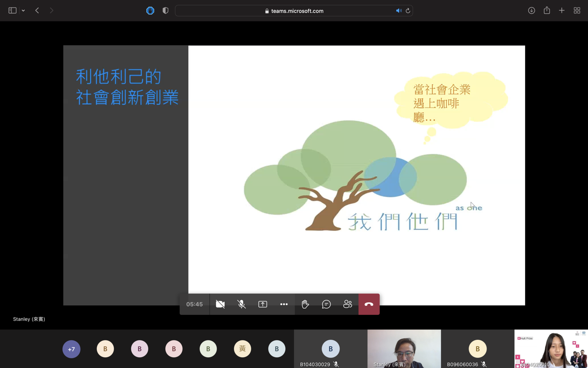Click the "as one" text on the slide
This screenshot has width=588, height=368.
pos(469,208)
